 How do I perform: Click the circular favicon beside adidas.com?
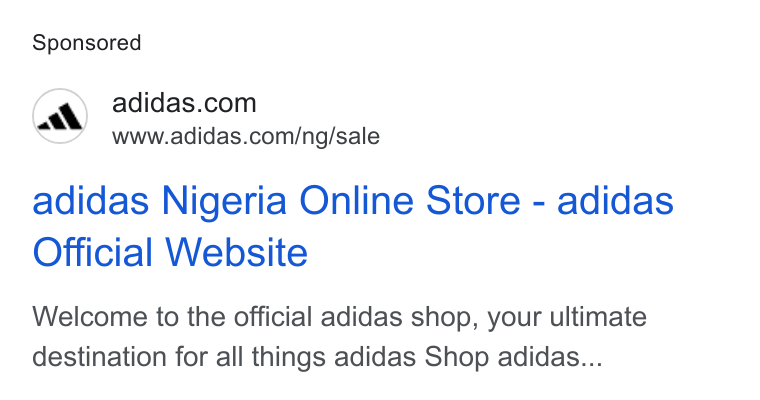pos(60,116)
